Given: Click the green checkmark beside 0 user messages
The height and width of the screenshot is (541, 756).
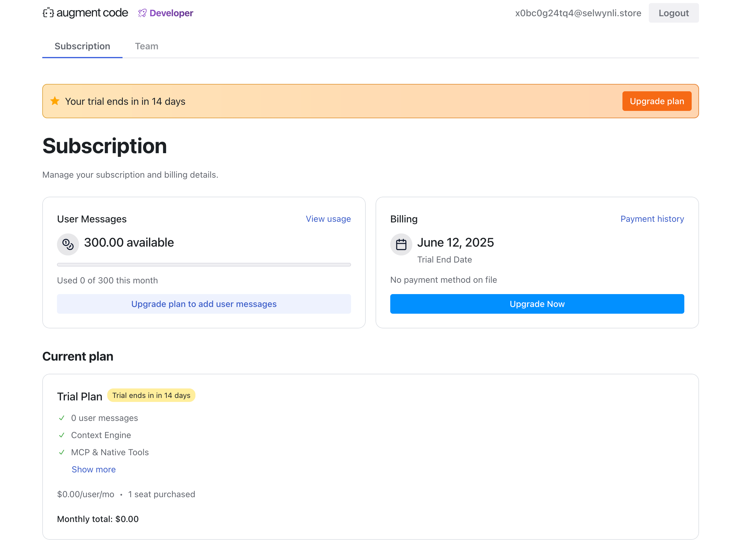Looking at the screenshot, I should [62, 418].
